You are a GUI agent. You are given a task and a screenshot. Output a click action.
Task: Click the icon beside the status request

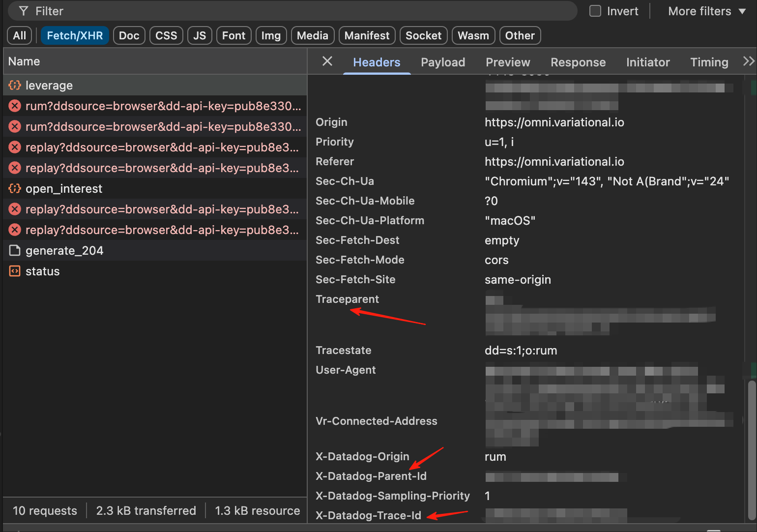(15, 271)
